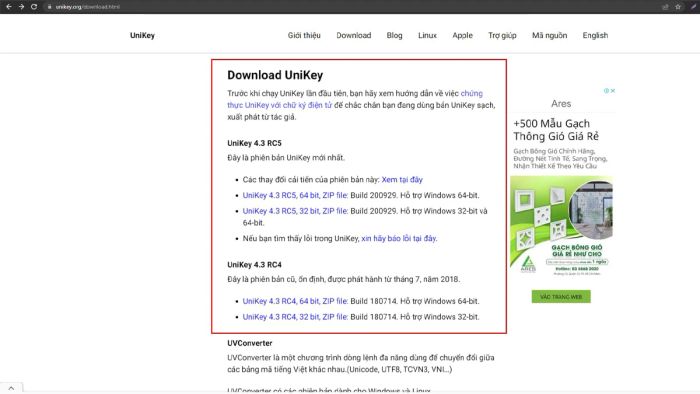The width and height of the screenshot is (700, 394).
Task: Go forward using the browser forward arrow
Action: pos(21,7)
